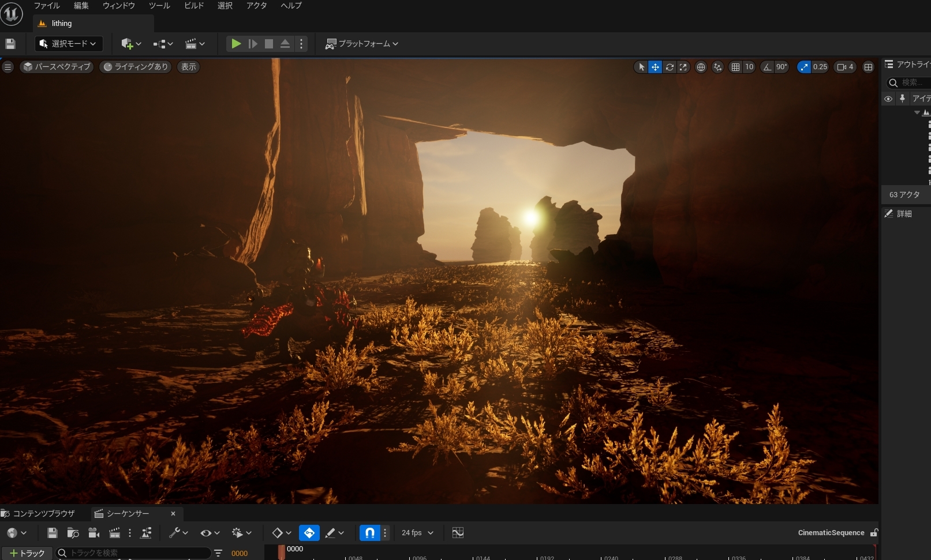931x560 pixels.
Task: Click the 0.25 scale snap value
Action: point(820,67)
